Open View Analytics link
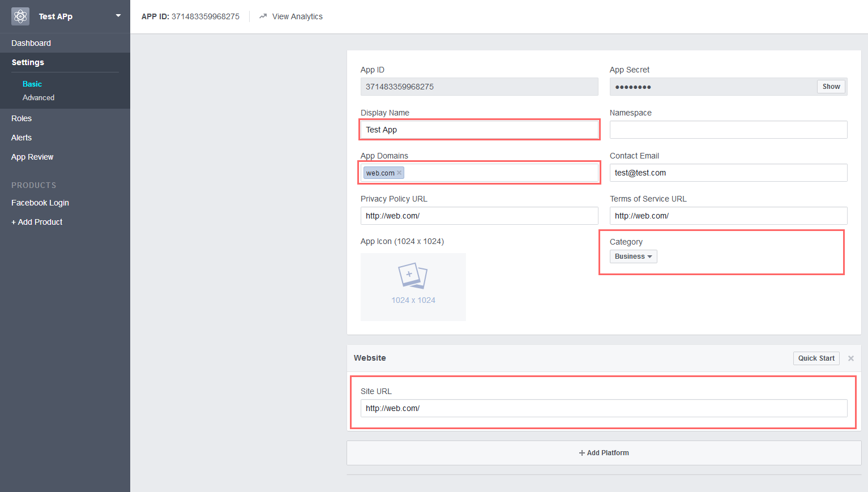 (297, 16)
